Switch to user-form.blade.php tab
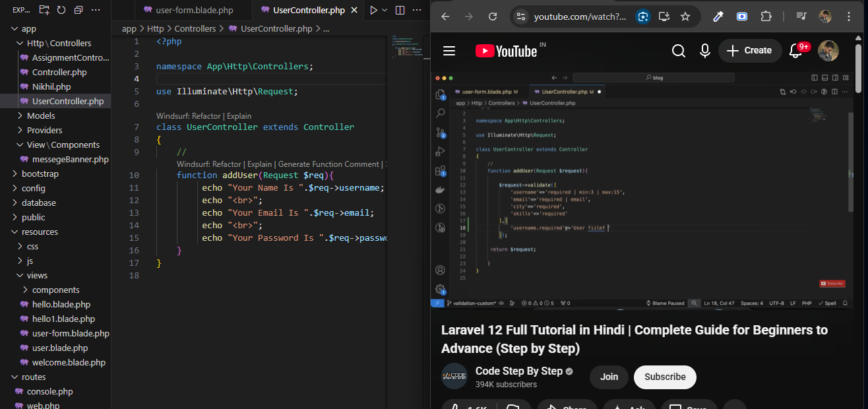This screenshot has height=409, width=868. pyautogui.click(x=194, y=10)
